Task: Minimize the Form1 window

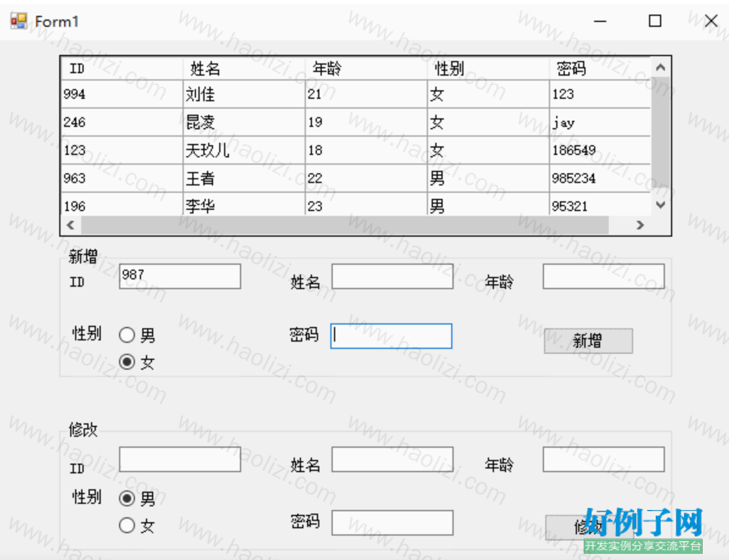Action: (x=600, y=21)
